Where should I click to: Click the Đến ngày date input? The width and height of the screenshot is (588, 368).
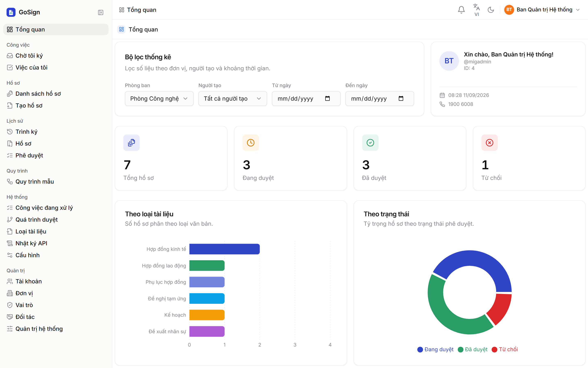(x=380, y=99)
